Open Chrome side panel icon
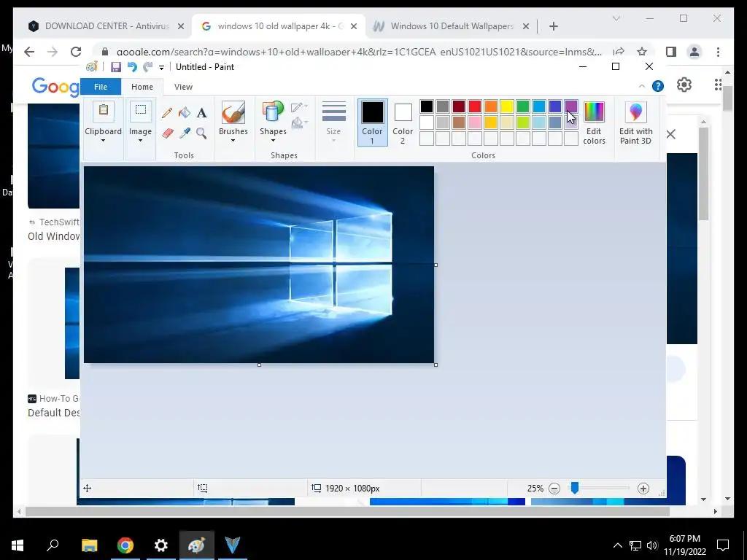Image resolution: width=747 pixels, height=560 pixels. pyautogui.click(x=671, y=52)
